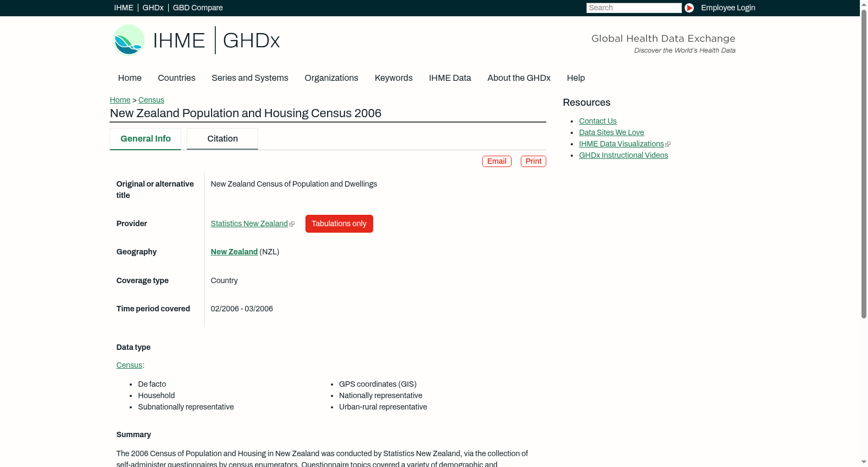Image resolution: width=868 pixels, height=467 pixels.
Task: Click the Tabulations only red badge
Action: 339,223
